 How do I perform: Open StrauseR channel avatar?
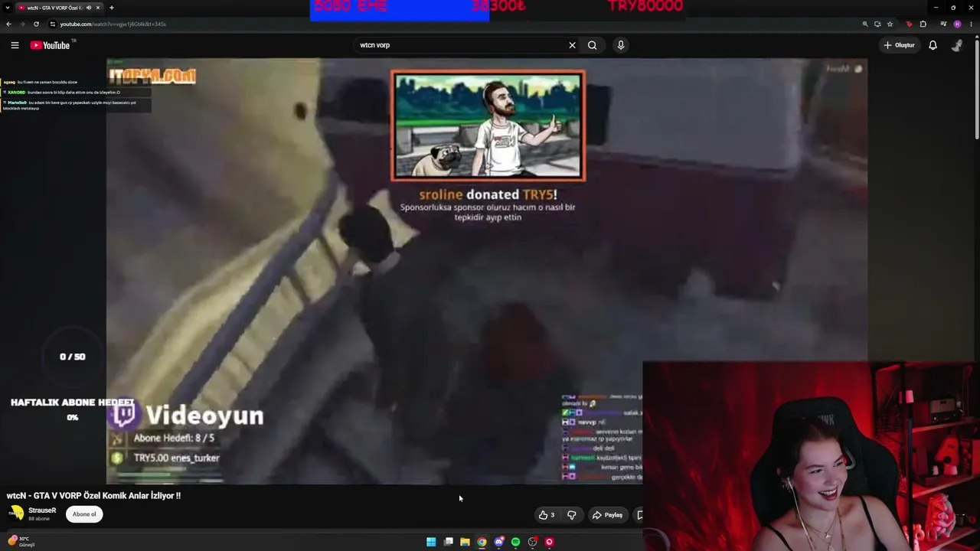(x=16, y=514)
